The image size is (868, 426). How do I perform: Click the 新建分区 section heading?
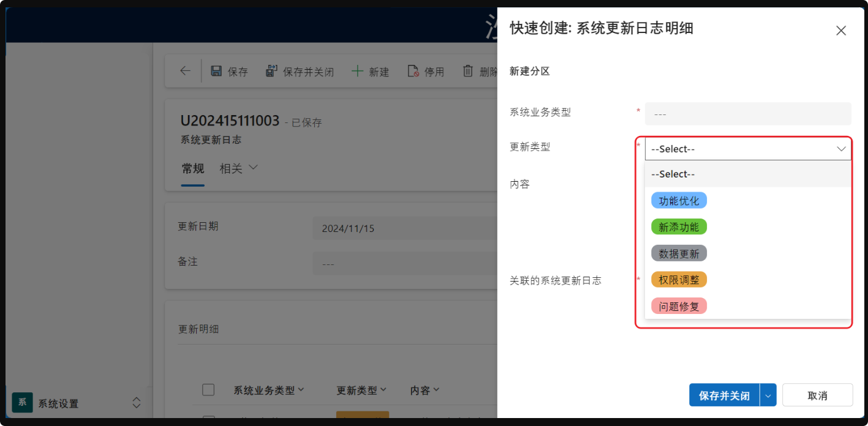pyautogui.click(x=530, y=72)
